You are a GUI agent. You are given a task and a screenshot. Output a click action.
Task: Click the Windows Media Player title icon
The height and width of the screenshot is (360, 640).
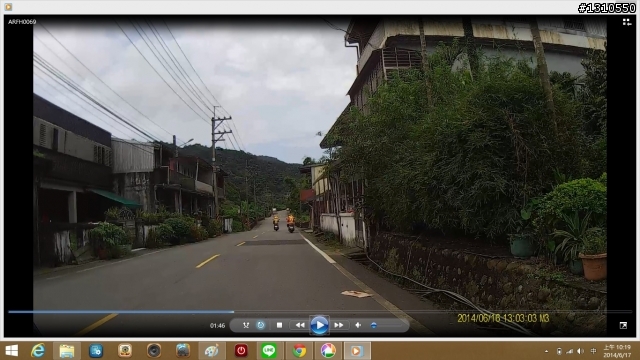8,7
